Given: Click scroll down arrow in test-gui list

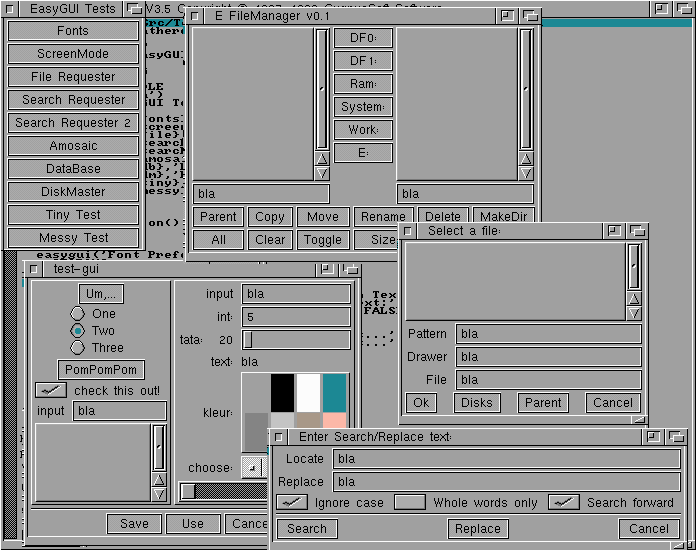Looking at the screenshot, I should click(158, 494).
